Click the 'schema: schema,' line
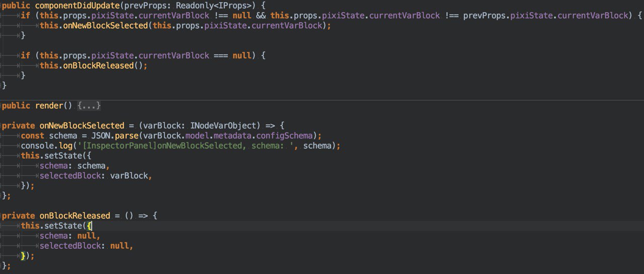This screenshot has width=644, height=274. (x=74, y=166)
